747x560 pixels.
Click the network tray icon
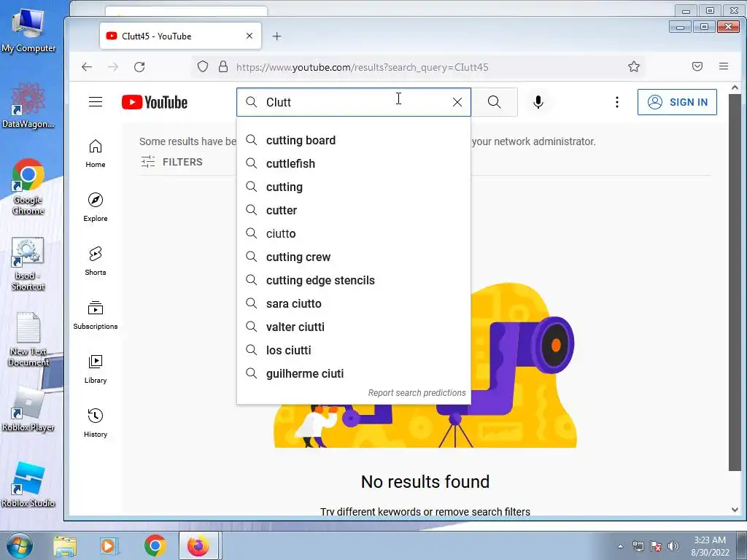coord(638,546)
